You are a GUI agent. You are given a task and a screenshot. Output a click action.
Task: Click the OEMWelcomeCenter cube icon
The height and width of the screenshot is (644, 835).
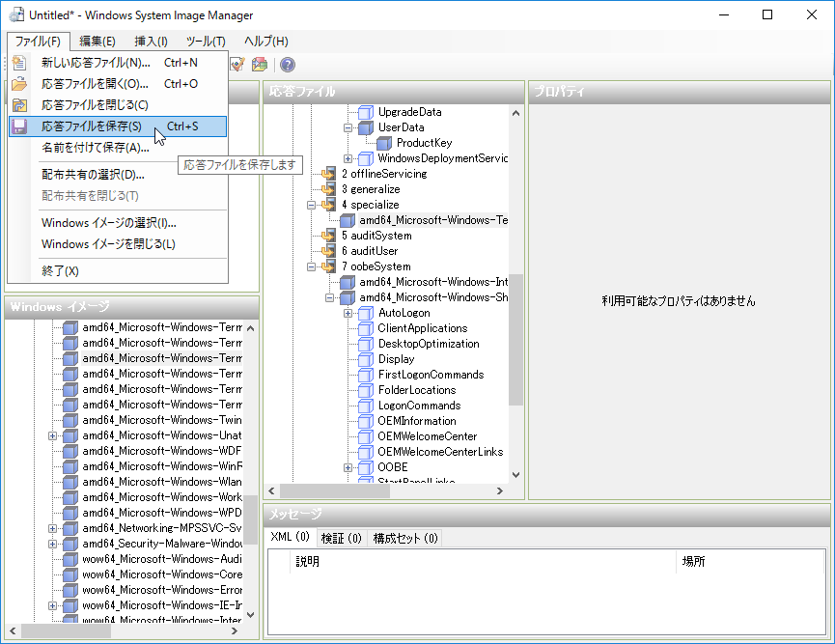(365, 436)
